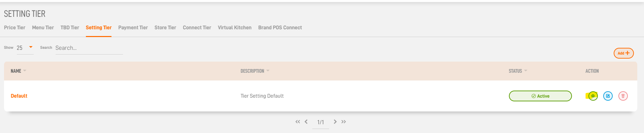Viewport: 644px width, 133px height.
Task: Go to the first page of results
Action: (298, 122)
